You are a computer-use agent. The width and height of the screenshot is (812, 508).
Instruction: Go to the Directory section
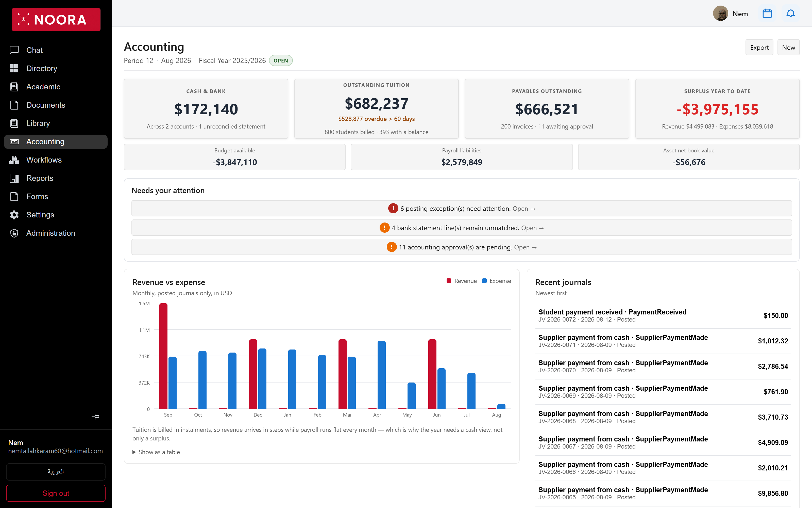coord(56,68)
